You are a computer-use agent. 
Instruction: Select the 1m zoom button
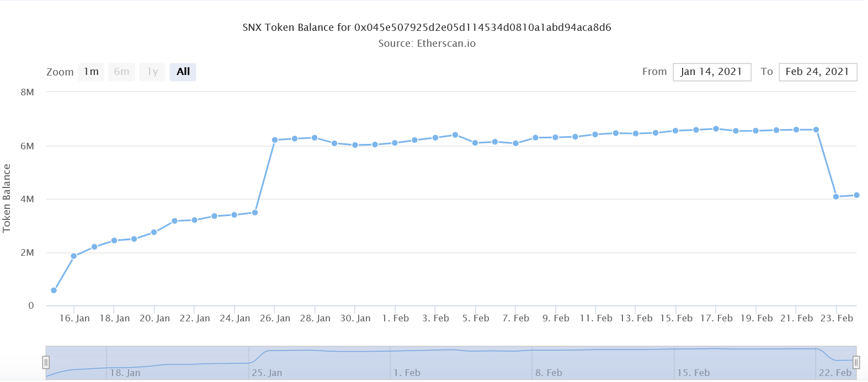coord(91,72)
